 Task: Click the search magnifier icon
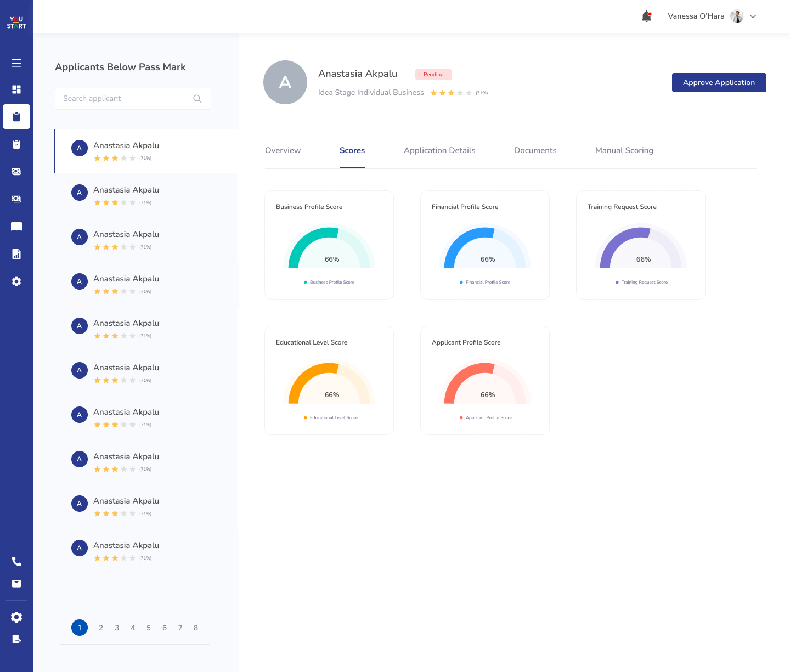point(198,99)
